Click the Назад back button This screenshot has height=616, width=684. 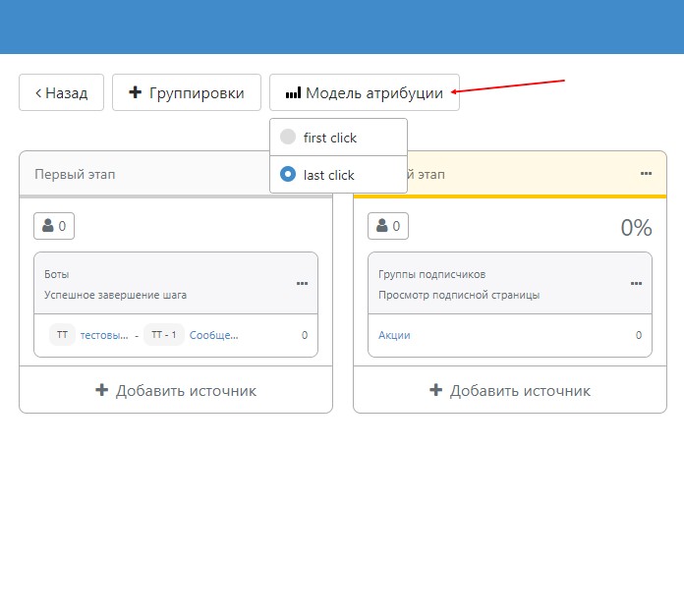[x=61, y=93]
